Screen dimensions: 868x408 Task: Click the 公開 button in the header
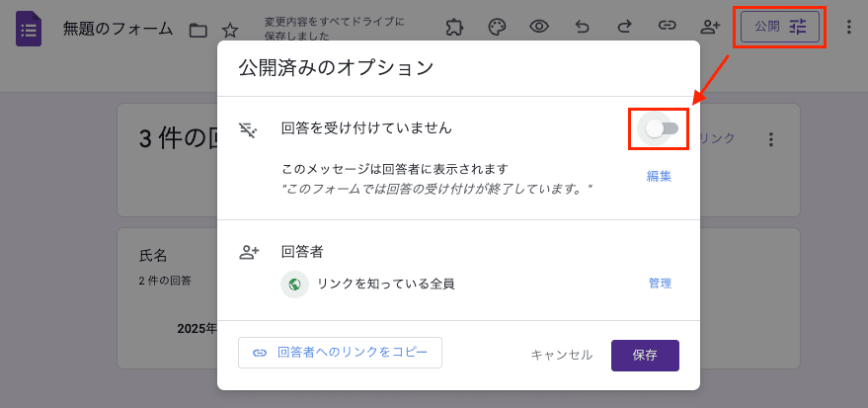point(780,27)
